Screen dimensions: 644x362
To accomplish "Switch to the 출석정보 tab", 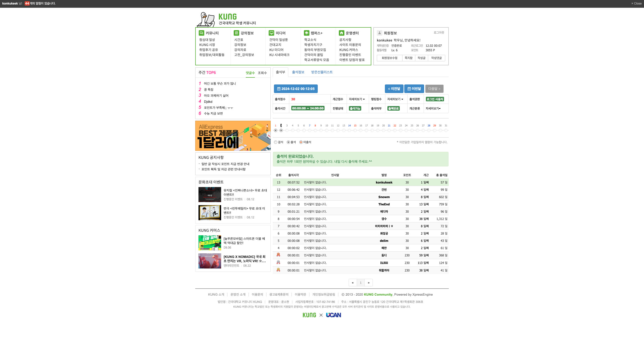I will (298, 72).
